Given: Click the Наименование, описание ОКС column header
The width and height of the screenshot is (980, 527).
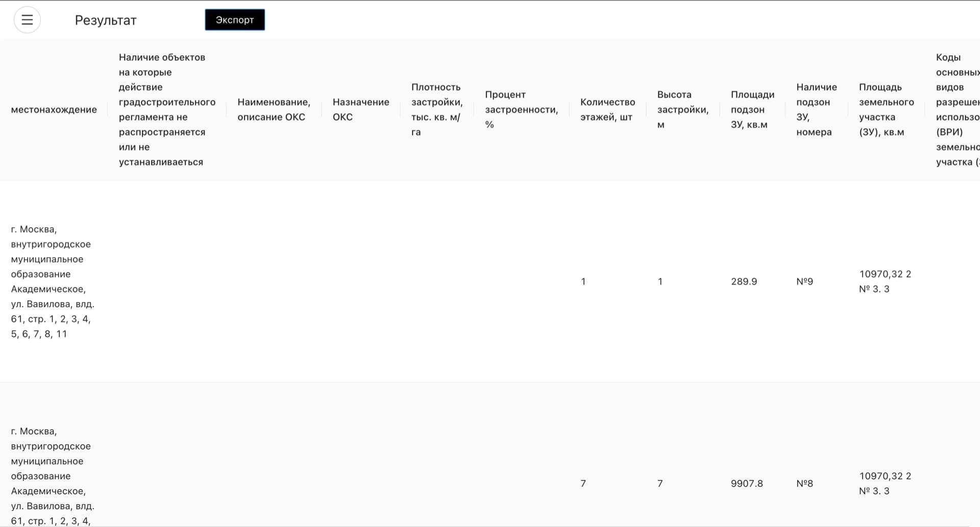Looking at the screenshot, I should [x=274, y=110].
